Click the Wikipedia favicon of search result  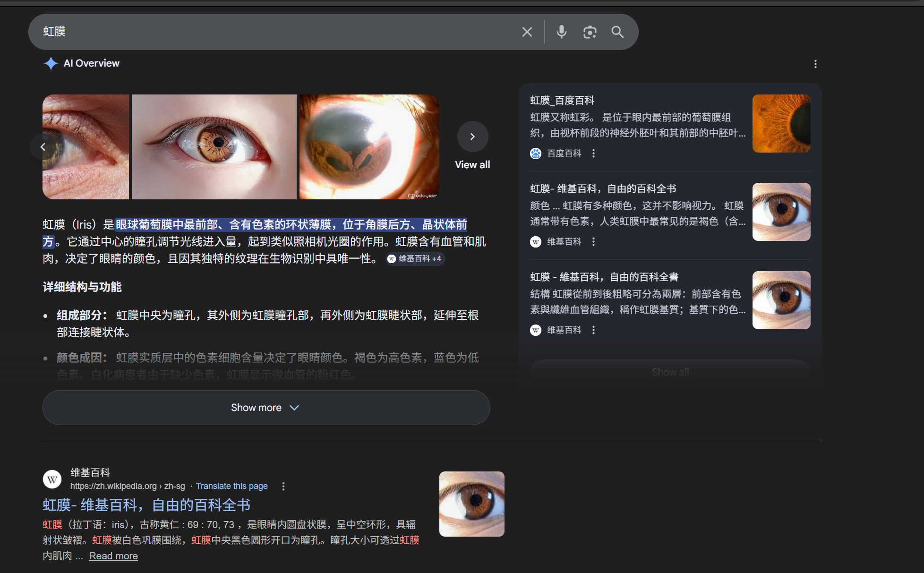[x=52, y=479]
